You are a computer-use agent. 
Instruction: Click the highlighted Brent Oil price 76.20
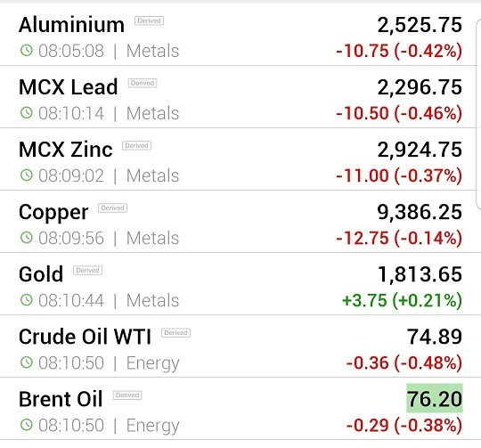point(435,398)
